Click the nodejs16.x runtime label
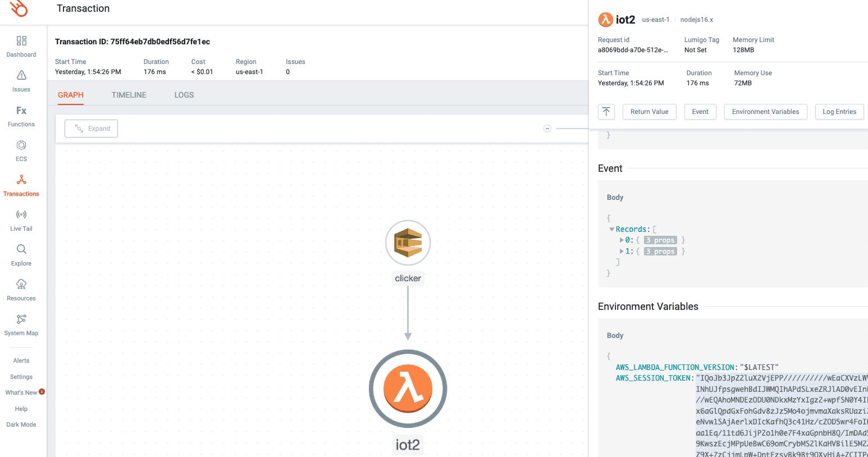Image resolution: width=868 pixels, height=457 pixels. tap(697, 20)
